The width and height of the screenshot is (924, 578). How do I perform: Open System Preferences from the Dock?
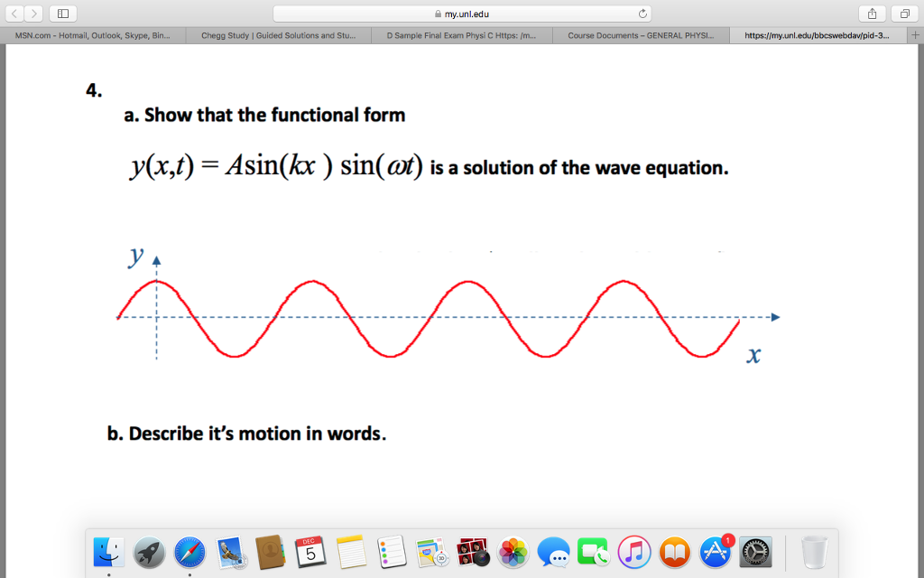click(754, 552)
